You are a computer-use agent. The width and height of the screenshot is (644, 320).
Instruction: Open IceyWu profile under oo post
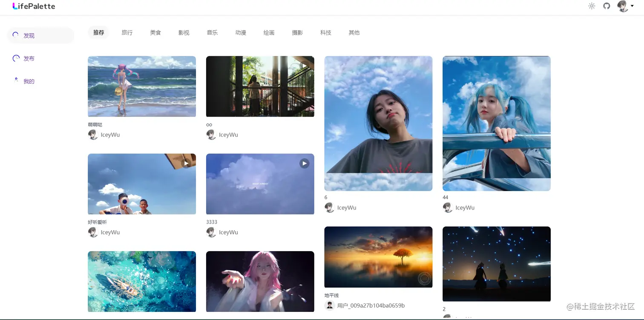tap(229, 135)
